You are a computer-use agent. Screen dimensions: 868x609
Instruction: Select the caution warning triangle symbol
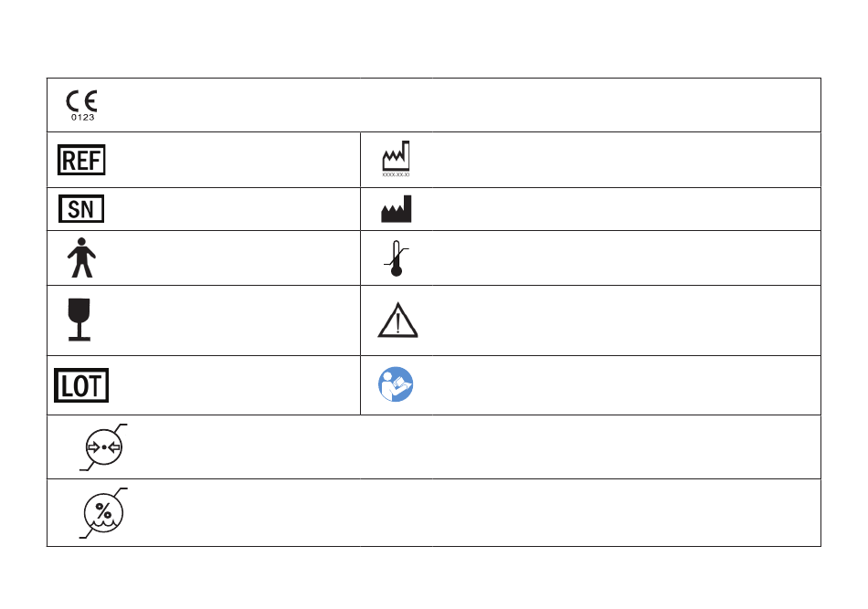tap(397, 320)
